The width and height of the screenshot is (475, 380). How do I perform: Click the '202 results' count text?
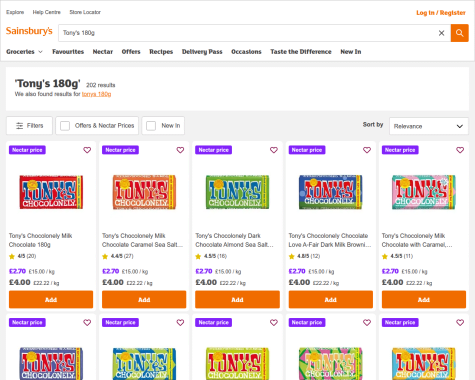tap(101, 85)
